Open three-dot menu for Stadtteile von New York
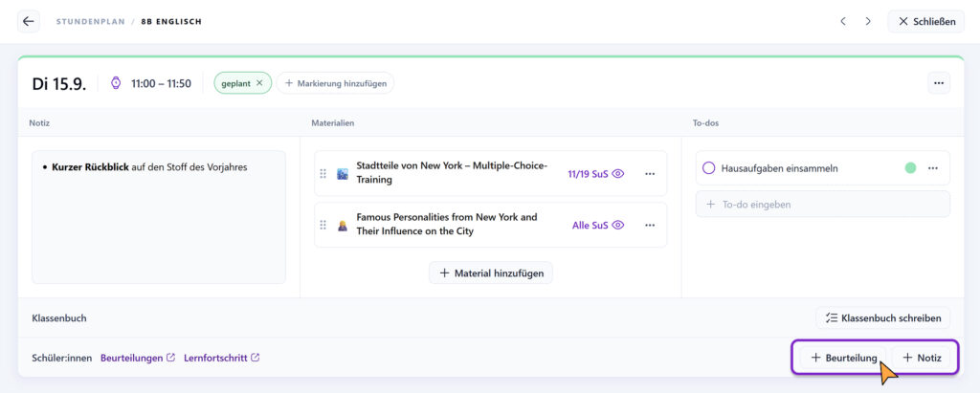Screen dimensions: 980x393 [650, 174]
